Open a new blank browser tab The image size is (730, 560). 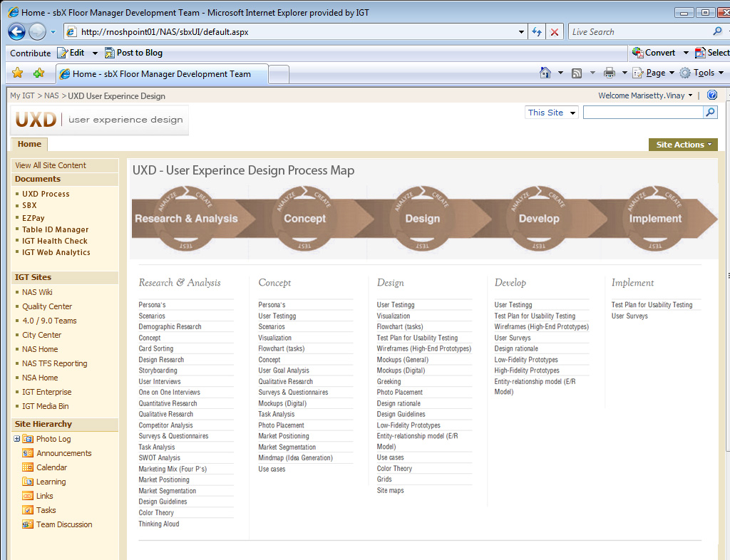[x=279, y=74]
